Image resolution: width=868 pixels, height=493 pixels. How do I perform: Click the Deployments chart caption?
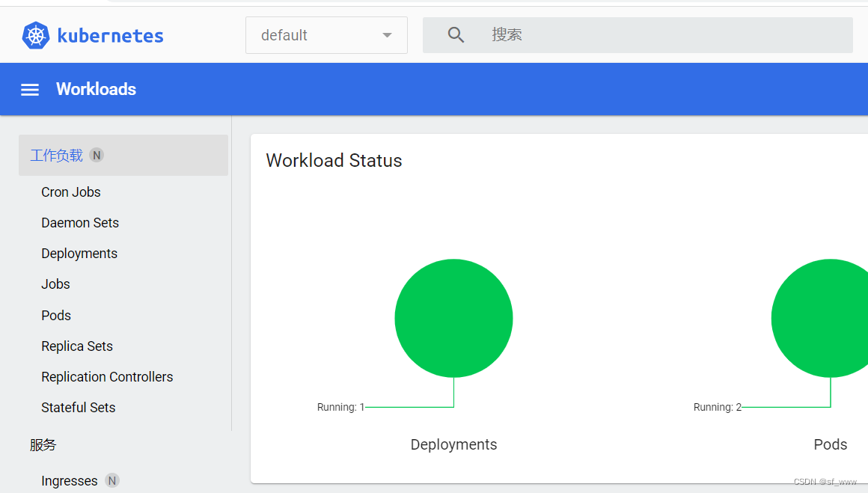point(453,444)
